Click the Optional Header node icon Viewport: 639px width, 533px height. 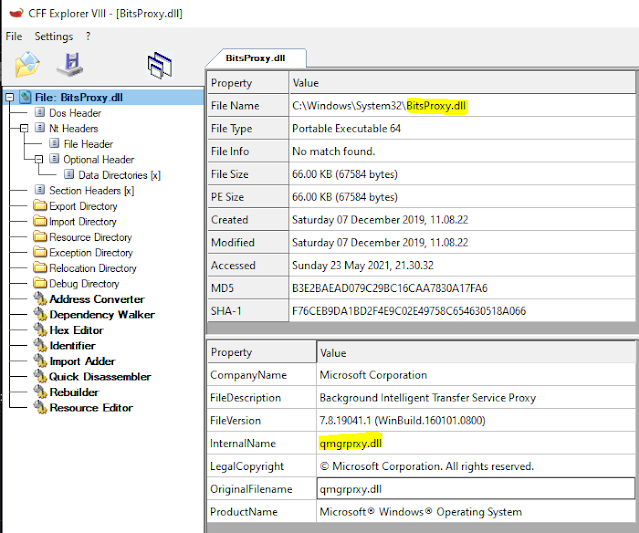click(54, 159)
